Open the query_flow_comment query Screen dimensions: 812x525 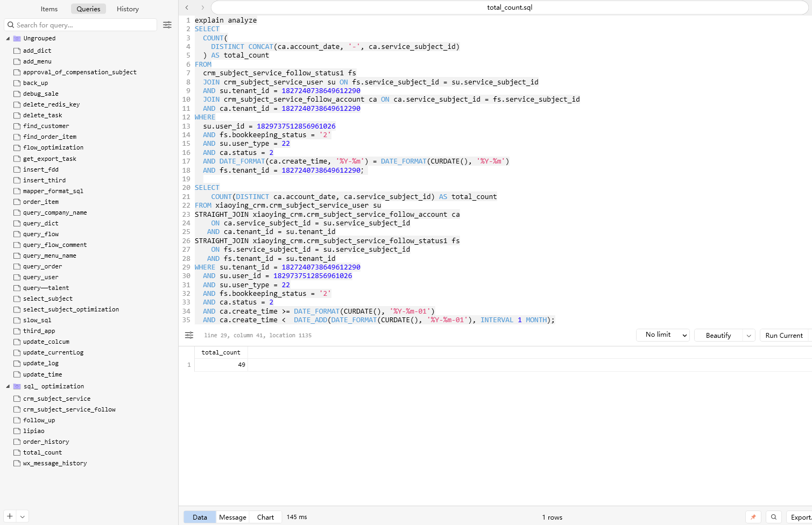[x=55, y=245]
